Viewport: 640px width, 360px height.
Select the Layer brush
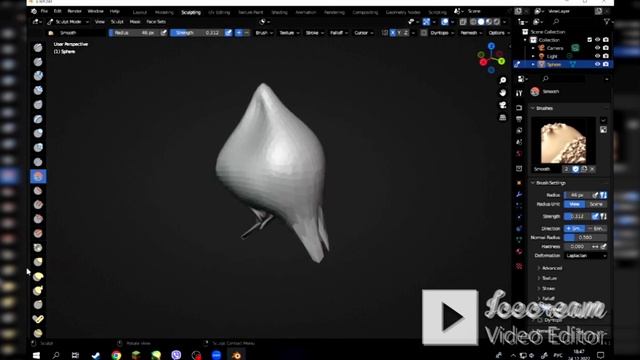pyautogui.click(x=38, y=119)
